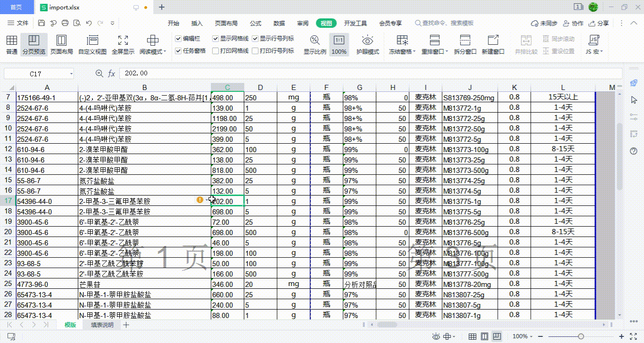Switch to the 填表说明 sheet tab
Image resolution: width=644 pixels, height=343 pixels.
[x=102, y=325]
